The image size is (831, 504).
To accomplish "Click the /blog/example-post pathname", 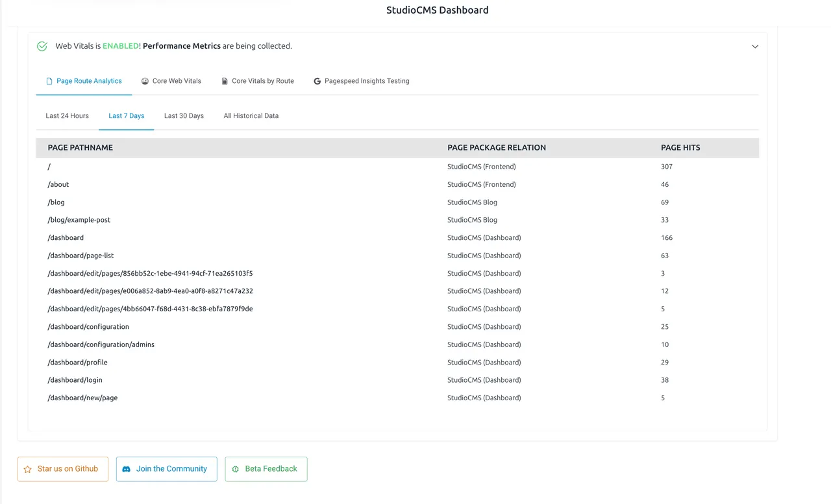I will click(79, 220).
